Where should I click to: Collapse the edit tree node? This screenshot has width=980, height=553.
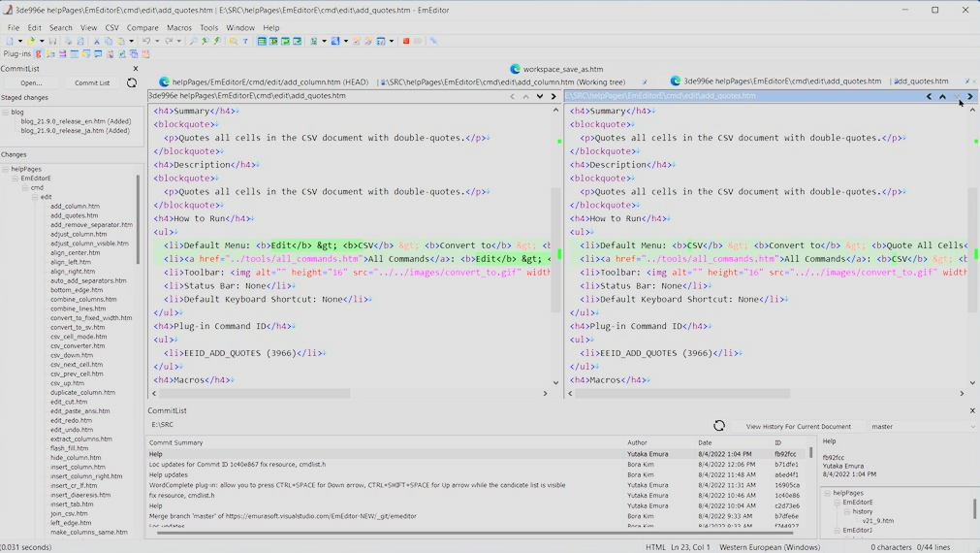(x=35, y=197)
